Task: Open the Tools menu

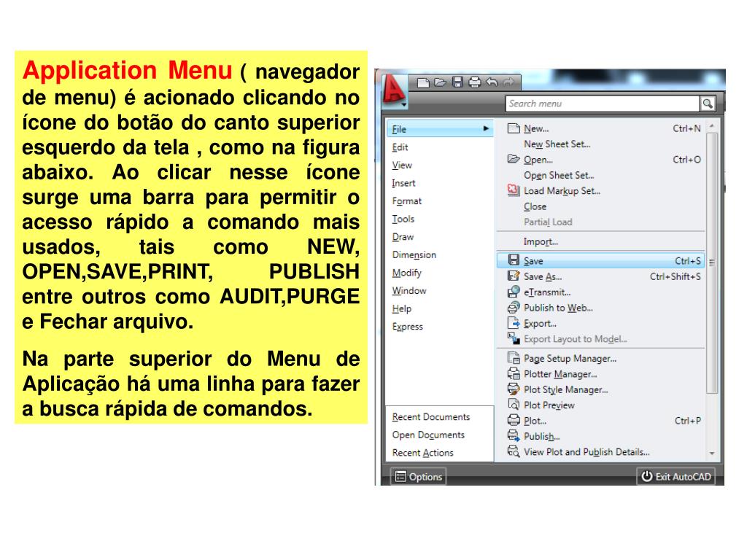Action: (403, 219)
